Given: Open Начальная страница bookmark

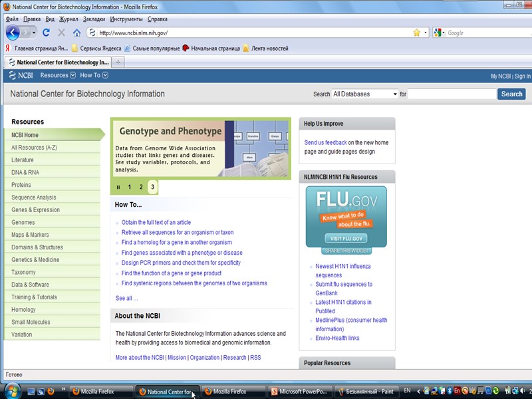Looking at the screenshot, I should coord(211,48).
